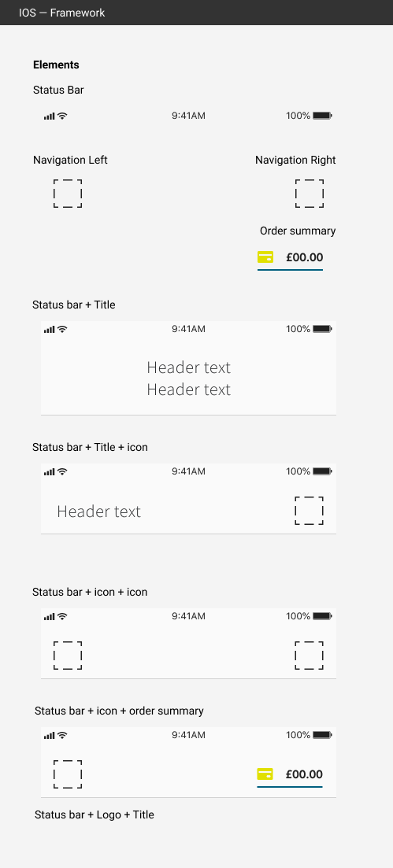Click the 'IOS — Framework' title bar label
393x868 pixels.
point(61,12)
